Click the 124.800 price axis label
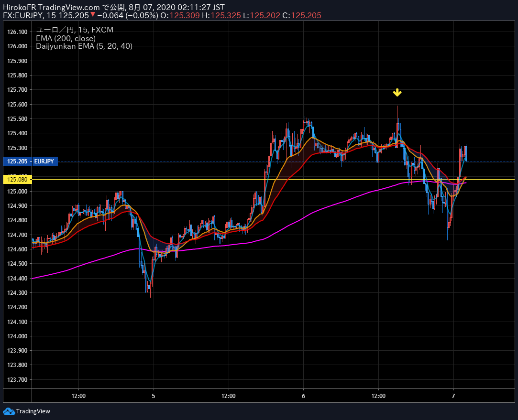The height and width of the screenshot is (420, 518). coord(17,220)
